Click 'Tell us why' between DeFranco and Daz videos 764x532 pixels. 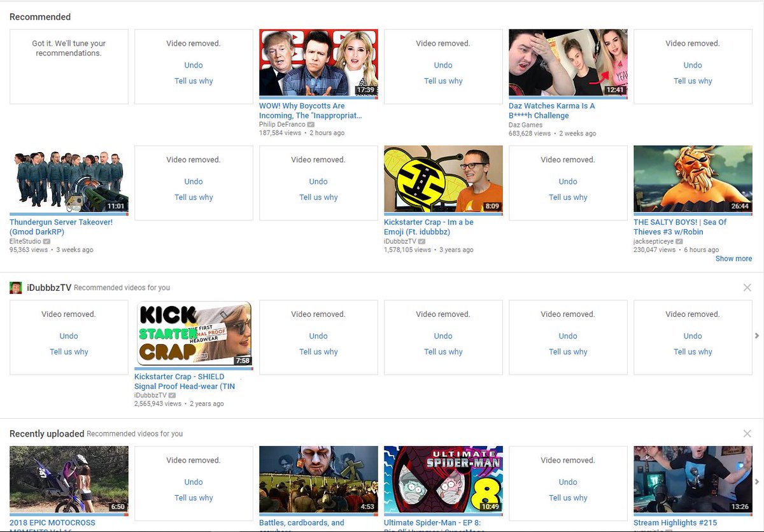click(x=443, y=81)
